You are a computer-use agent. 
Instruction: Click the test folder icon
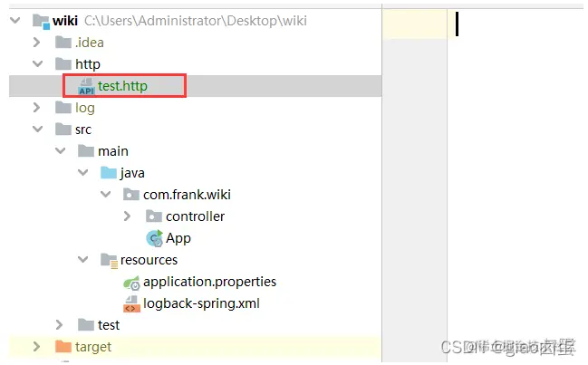pos(86,324)
